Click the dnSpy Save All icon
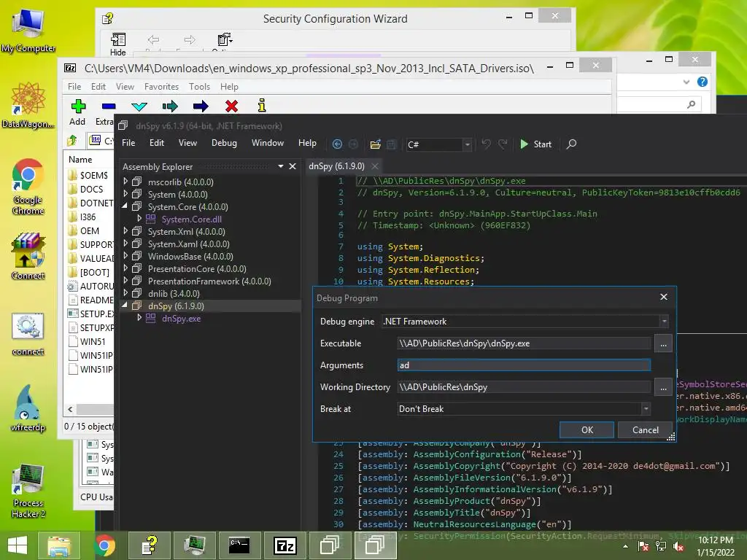Screen dimensions: 747x560 pyautogui.click(x=392, y=144)
